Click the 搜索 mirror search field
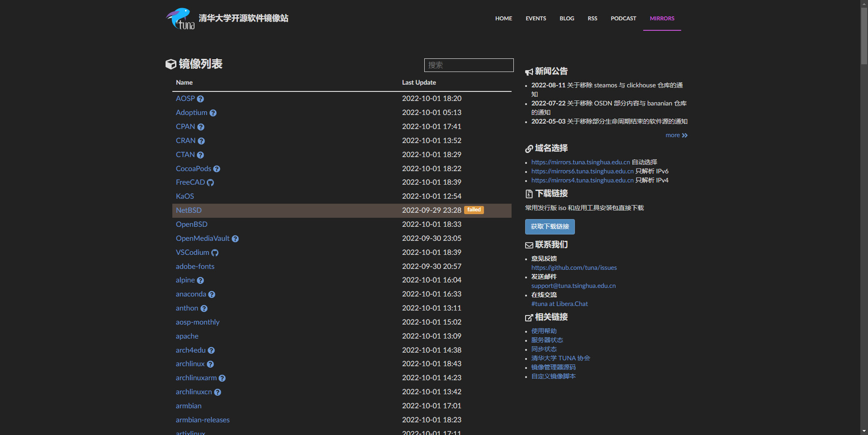 pyautogui.click(x=469, y=65)
